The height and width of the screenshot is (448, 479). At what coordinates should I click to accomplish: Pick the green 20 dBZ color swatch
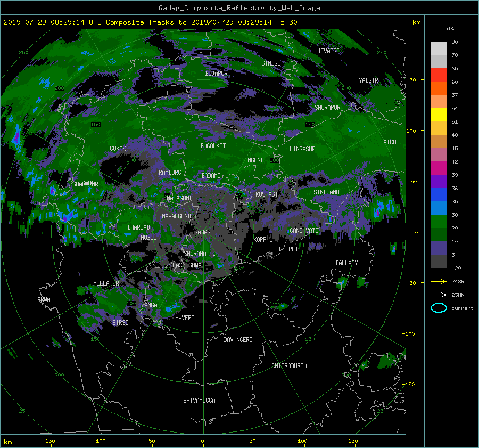(439, 222)
